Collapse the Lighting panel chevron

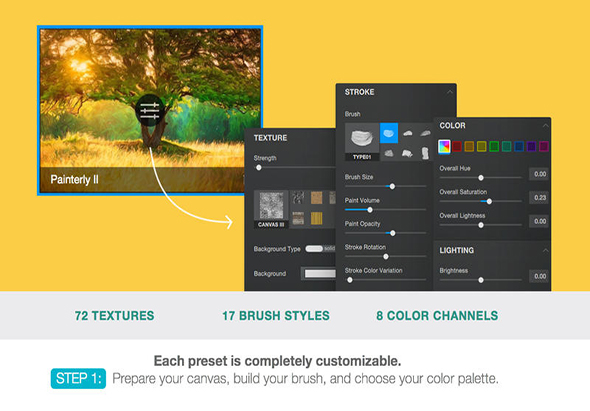(x=545, y=250)
